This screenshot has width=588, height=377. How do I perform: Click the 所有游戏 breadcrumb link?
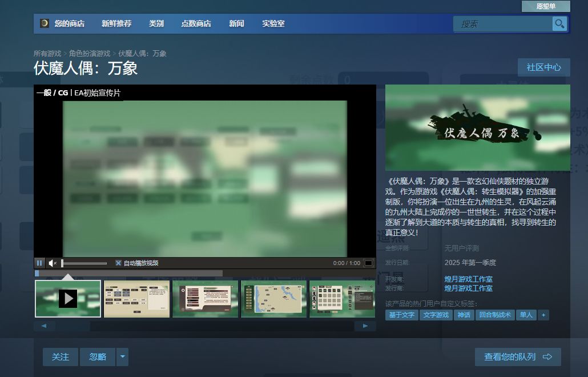point(47,54)
